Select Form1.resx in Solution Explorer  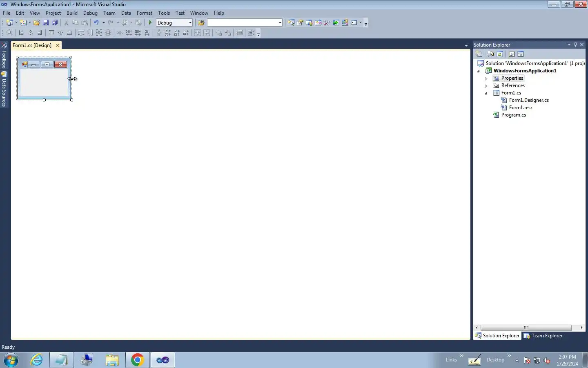click(521, 108)
